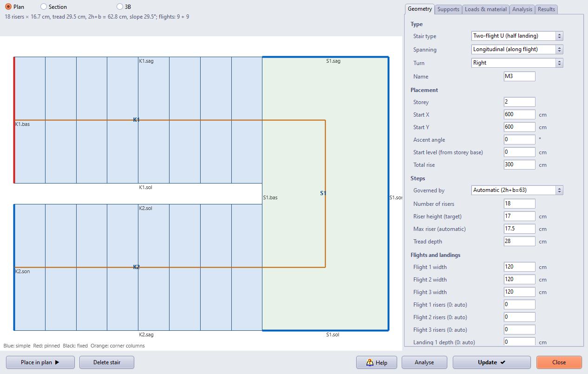Select the Section view radio button

pyautogui.click(x=44, y=7)
